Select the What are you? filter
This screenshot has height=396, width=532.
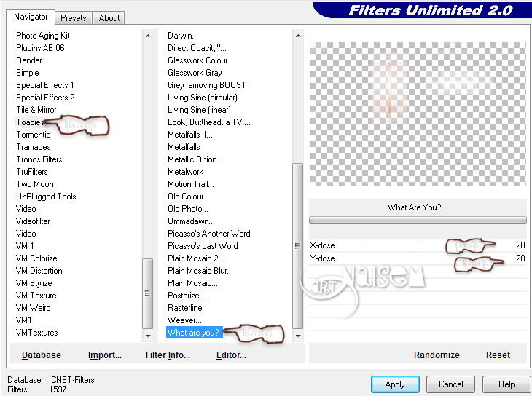tap(193, 333)
